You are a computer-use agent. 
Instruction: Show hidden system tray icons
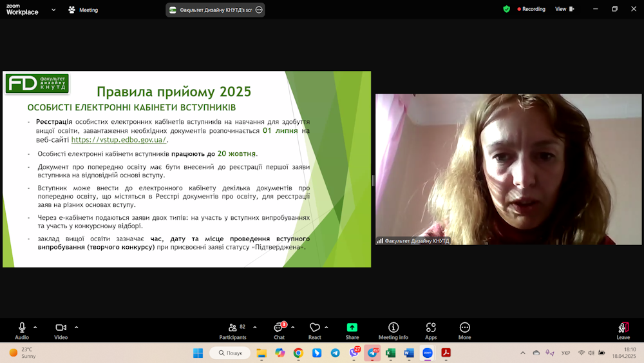click(x=522, y=353)
